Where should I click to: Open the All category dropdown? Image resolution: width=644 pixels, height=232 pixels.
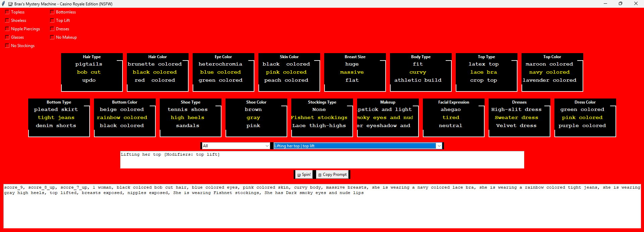[x=236, y=146]
